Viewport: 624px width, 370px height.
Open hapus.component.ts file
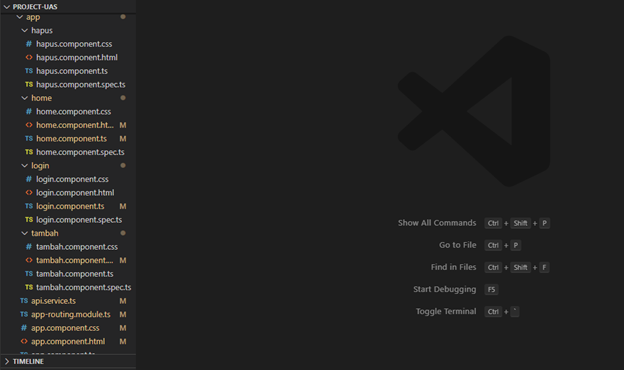[x=72, y=71]
